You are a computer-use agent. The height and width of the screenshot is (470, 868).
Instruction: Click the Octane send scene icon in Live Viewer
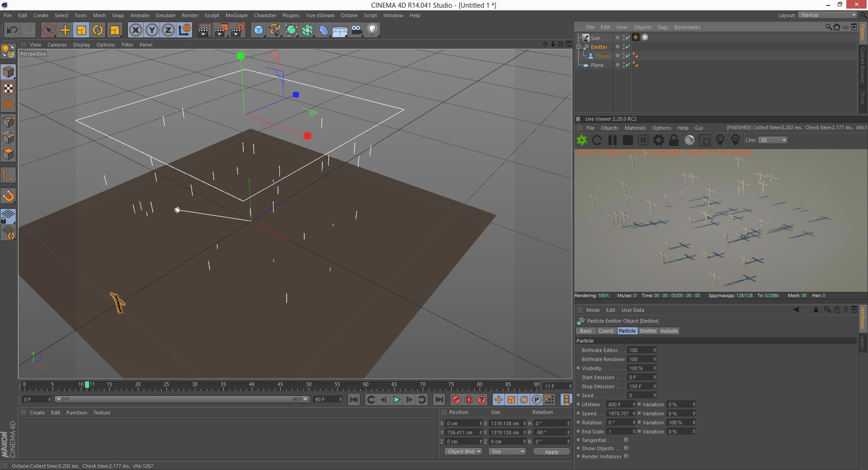coord(582,140)
